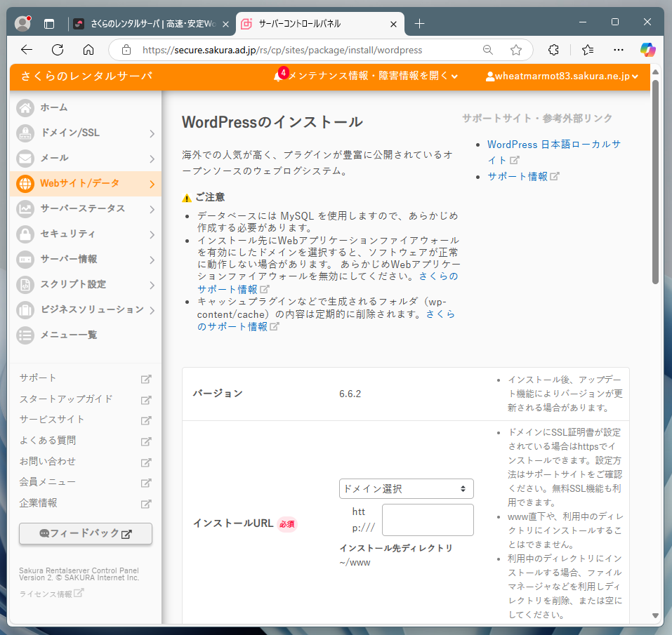672x635 pixels.
Task: Click the browser home icon
Action: pyautogui.click(x=88, y=50)
